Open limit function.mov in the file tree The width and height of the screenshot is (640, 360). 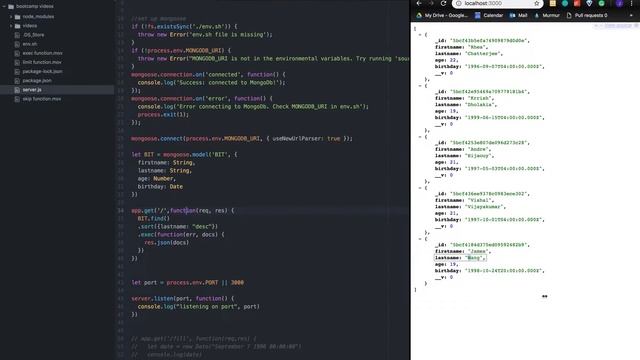point(42,62)
